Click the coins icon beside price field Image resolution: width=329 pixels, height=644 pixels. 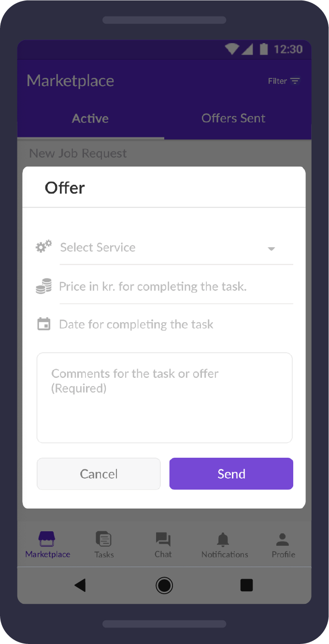pyautogui.click(x=44, y=286)
